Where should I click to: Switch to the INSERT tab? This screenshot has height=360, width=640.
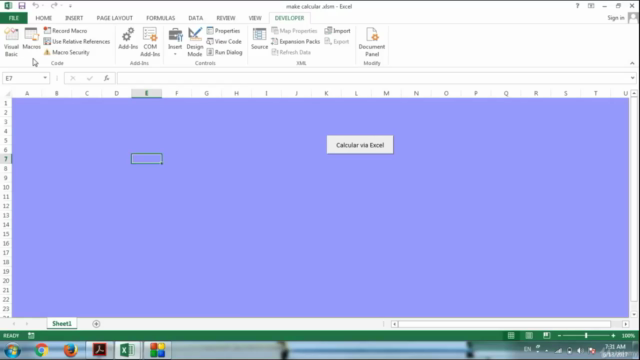(x=74, y=18)
